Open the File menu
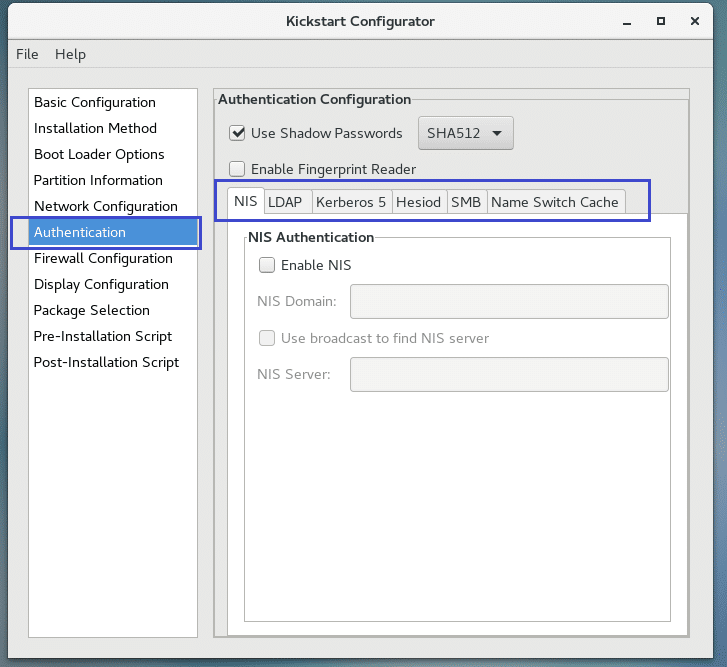Screen dimensions: 727x667 pos(27,54)
